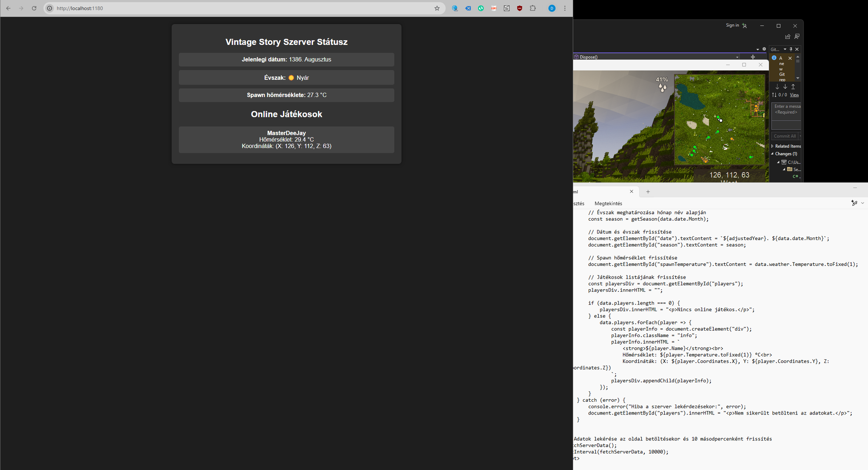Click the Git info bar information icon

774,58
